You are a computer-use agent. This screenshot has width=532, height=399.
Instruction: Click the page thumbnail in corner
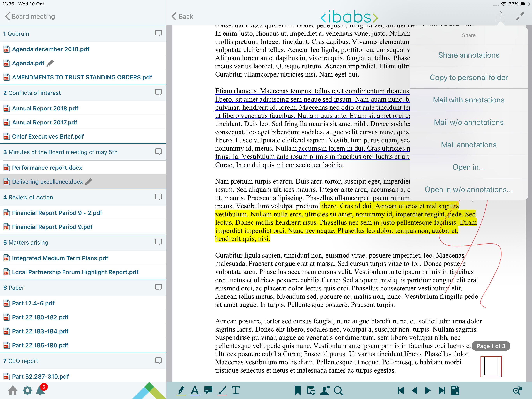click(491, 366)
